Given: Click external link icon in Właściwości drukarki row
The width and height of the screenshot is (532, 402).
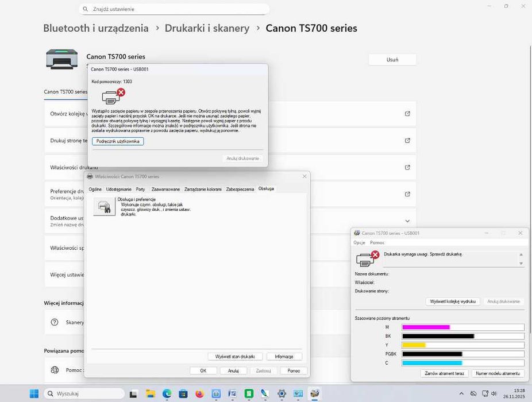Looking at the screenshot, I should (x=407, y=167).
